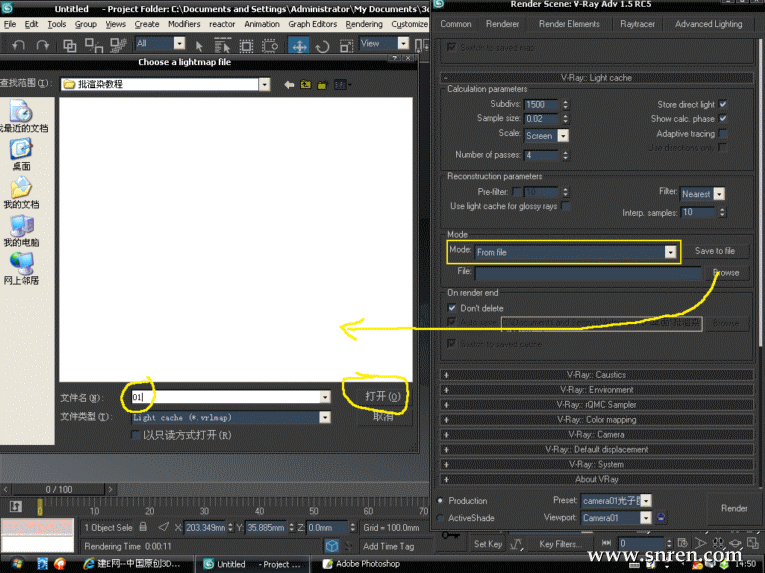Click the Save to file button
Screen dimensions: 765x573
715,251
